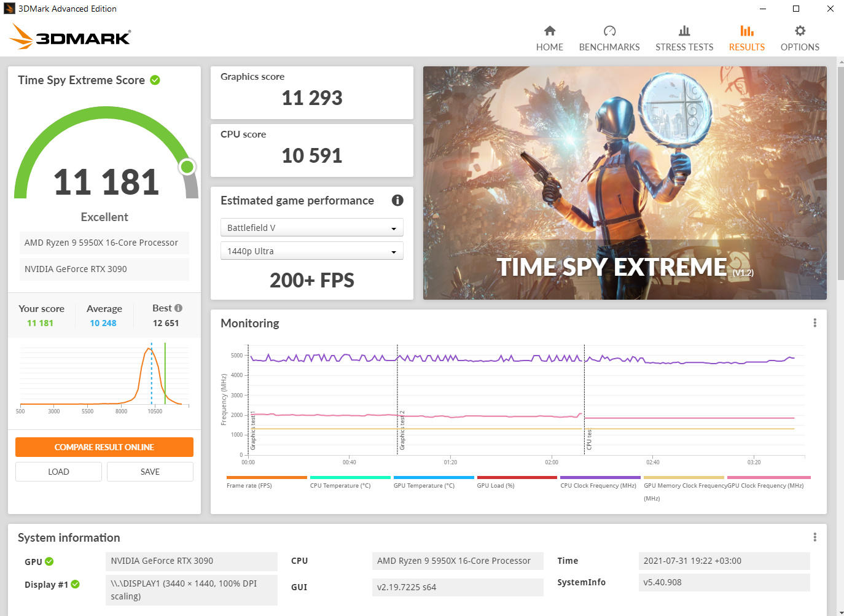Click the Excellent rating label

tap(104, 217)
